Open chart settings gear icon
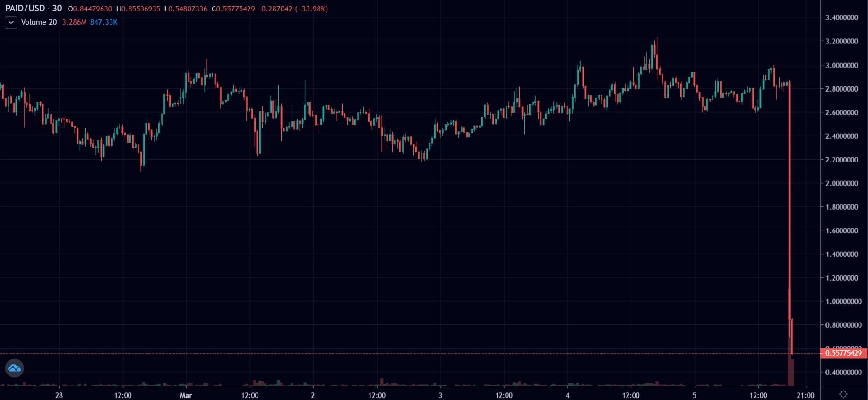The height and width of the screenshot is (400, 868). click(843, 394)
